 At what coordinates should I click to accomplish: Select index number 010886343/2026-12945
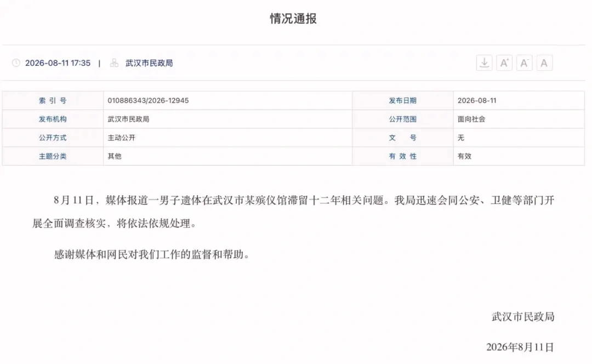pos(148,100)
